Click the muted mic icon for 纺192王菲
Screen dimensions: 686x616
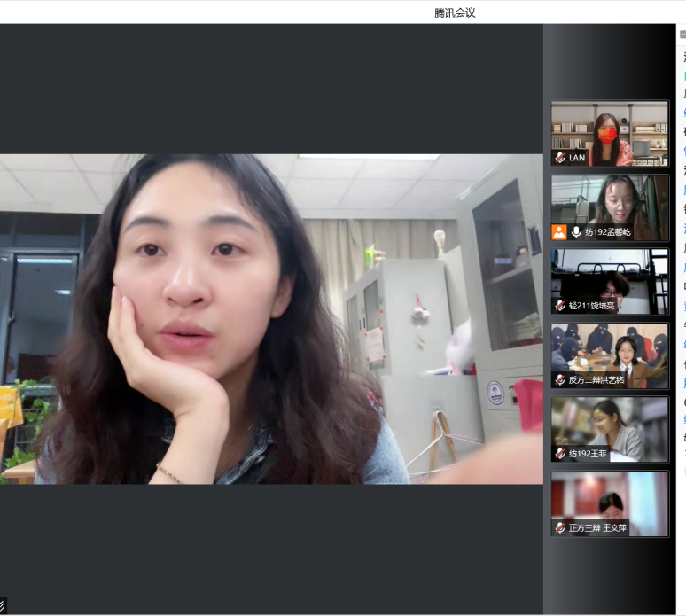pos(560,454)
